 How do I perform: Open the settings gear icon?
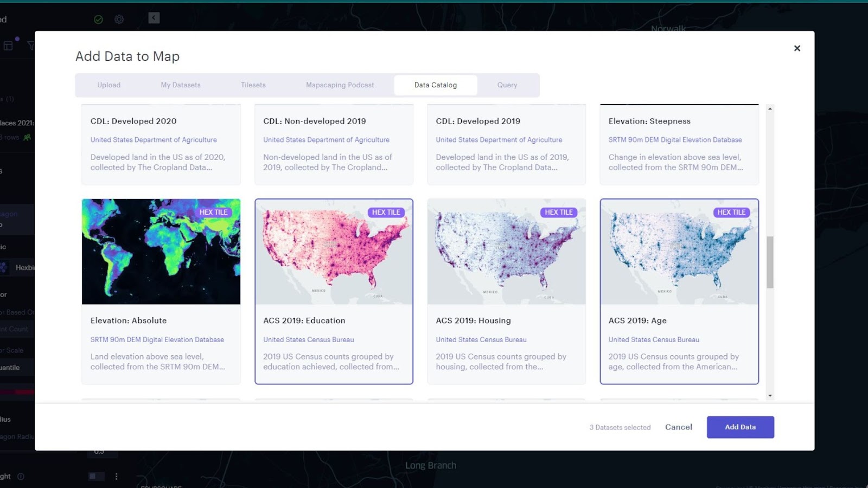(x=119, y=20)
